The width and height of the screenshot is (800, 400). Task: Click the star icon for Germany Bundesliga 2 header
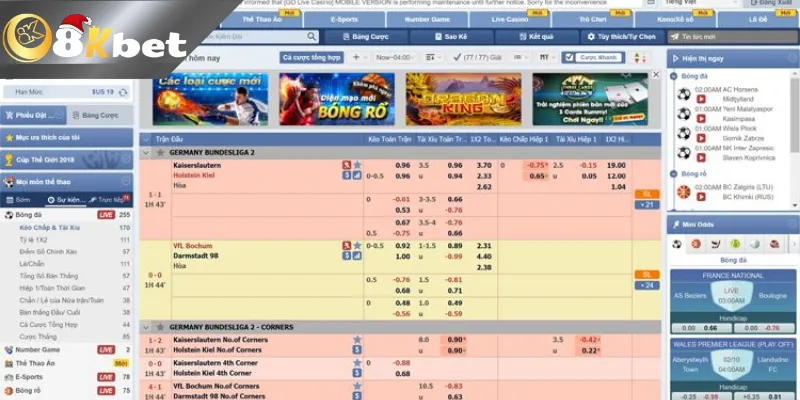160,153
